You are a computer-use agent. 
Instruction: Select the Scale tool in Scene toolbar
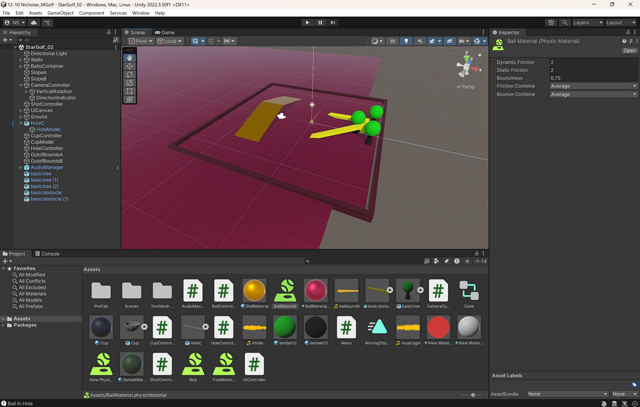tap(129, 82)
